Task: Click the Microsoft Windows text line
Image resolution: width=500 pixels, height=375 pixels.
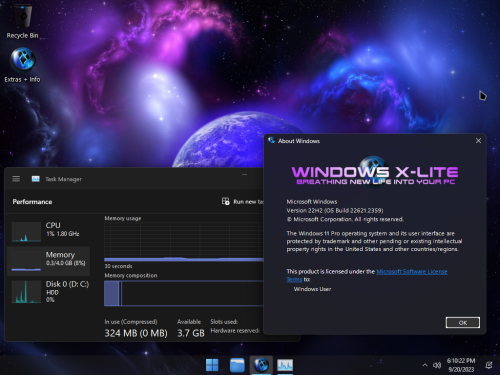Action: pos(312,201)
